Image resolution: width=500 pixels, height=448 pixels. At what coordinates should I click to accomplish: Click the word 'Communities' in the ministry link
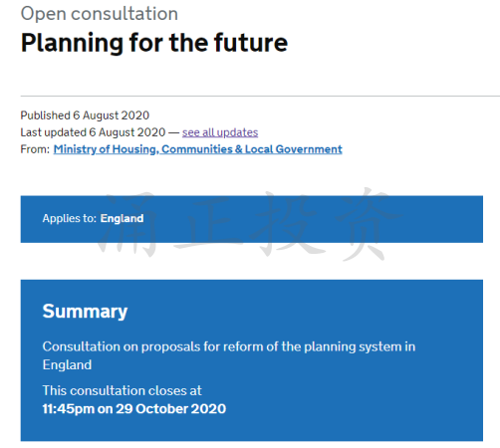pyautogui.click(x=197, y=149)
